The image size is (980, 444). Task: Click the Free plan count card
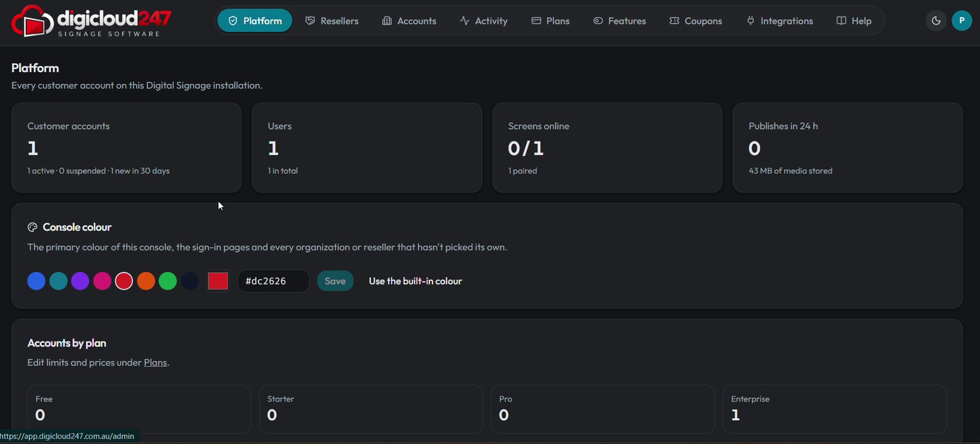139,409
